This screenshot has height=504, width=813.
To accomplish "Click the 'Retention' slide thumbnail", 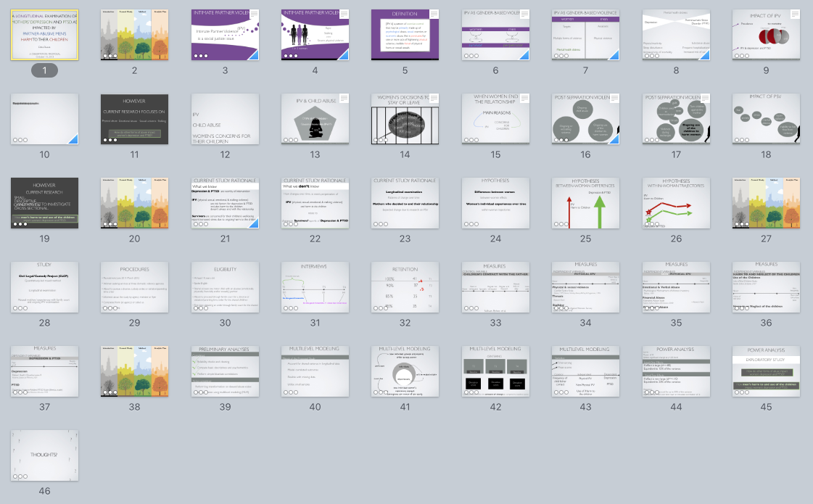I will (405, 287).
